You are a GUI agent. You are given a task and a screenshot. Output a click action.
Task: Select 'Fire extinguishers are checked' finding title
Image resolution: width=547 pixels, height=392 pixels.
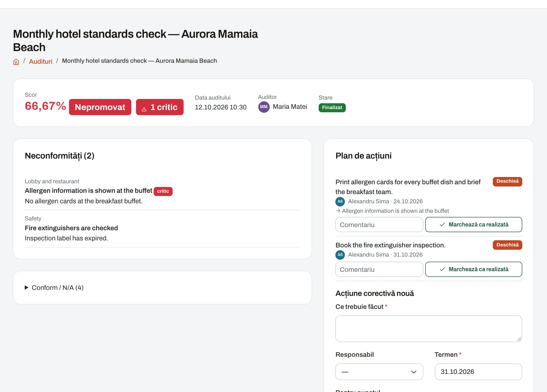pyautogui.click(x=71, y=228)
